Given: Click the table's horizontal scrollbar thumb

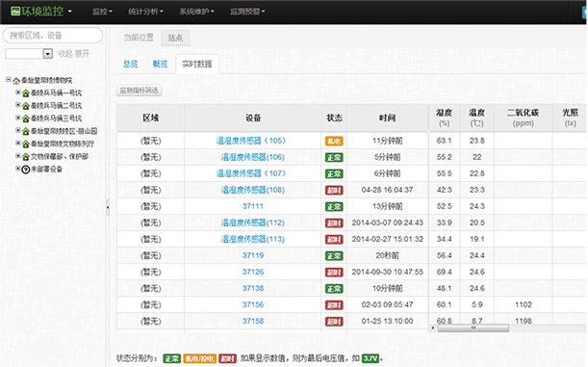Looking at the screenshot, I should 473,328.
